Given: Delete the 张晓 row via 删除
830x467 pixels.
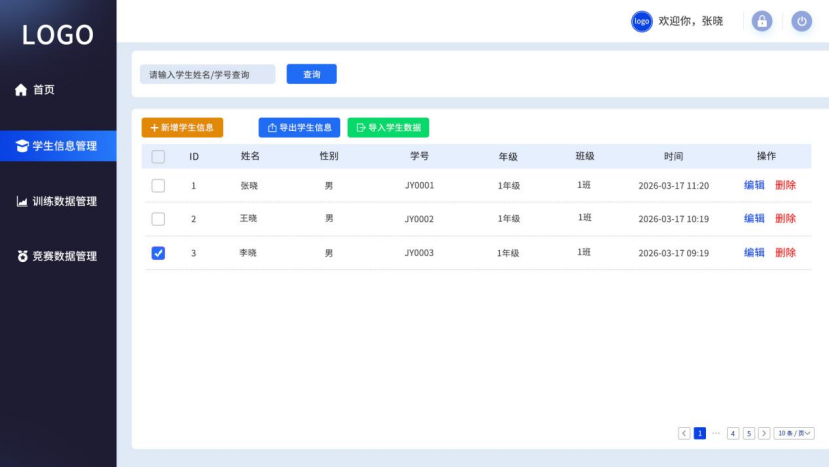Looking at the screenshot, I should pyautogui.click(x=786, y=185).
